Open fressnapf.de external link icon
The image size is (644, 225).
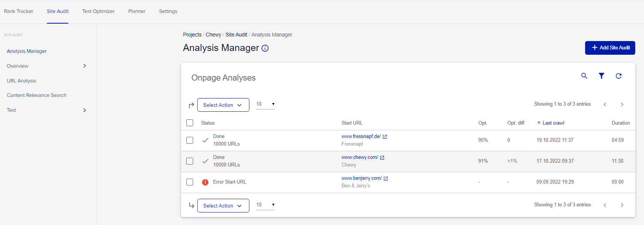coord(385,137)
